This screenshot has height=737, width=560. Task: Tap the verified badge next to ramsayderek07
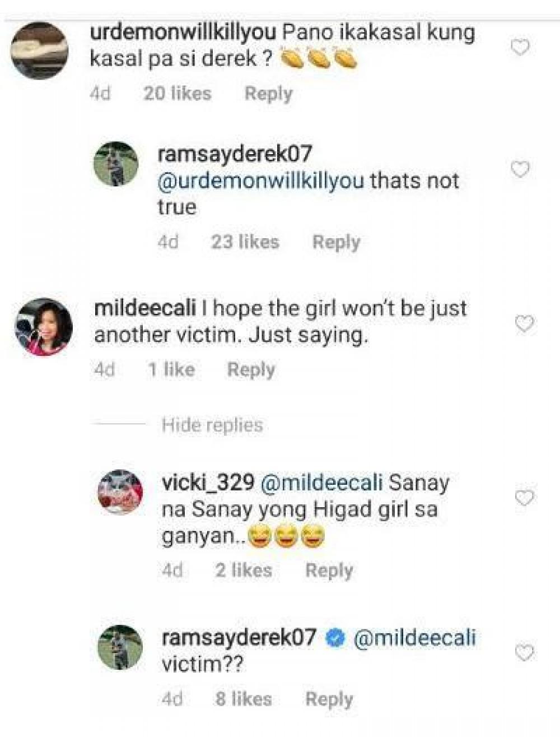335,638
